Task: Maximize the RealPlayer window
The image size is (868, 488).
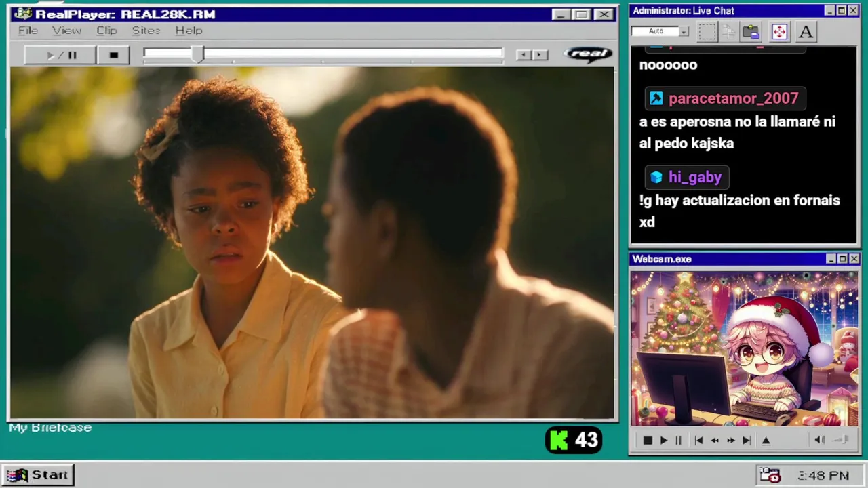Action: (x=581, y=14)
